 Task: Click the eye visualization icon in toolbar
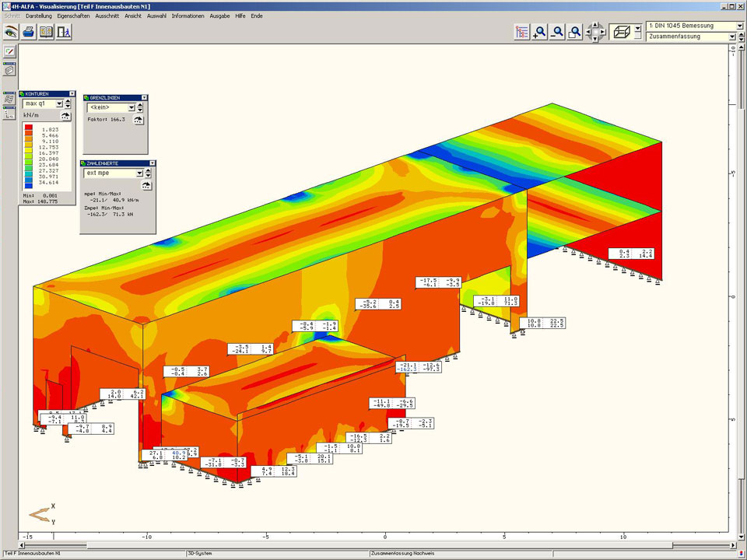point(11,32)
